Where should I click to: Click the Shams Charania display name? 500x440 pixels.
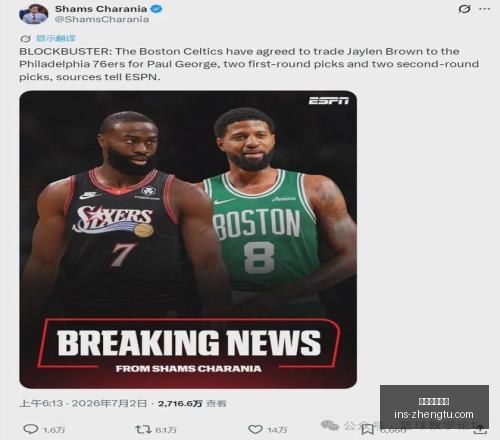coord(101,9)
